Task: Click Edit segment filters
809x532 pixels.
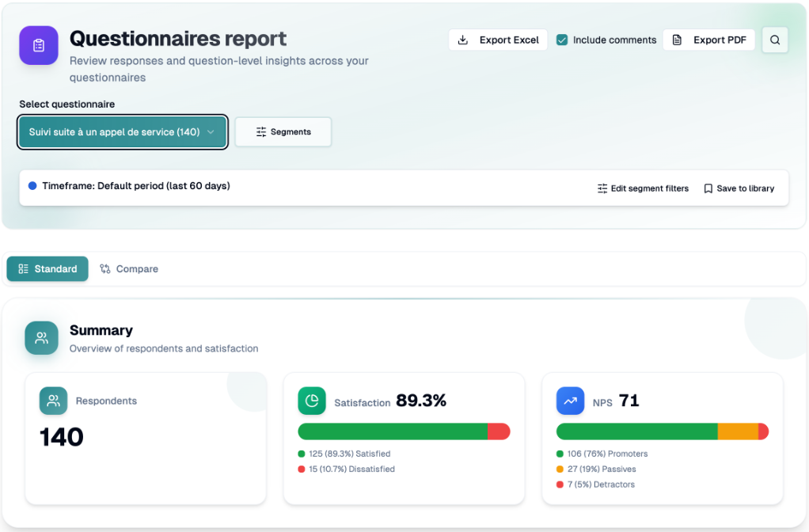Action: 643,188
